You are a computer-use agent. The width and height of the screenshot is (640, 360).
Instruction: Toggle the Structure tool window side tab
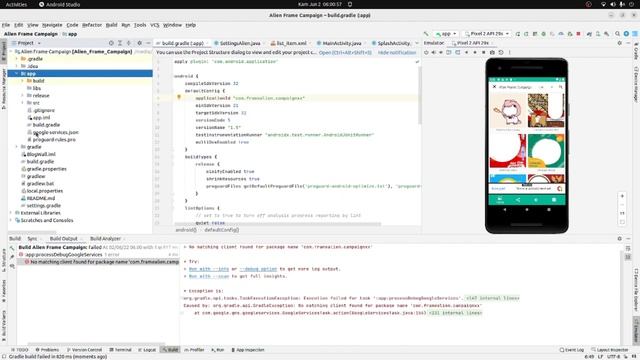point(4,260)
